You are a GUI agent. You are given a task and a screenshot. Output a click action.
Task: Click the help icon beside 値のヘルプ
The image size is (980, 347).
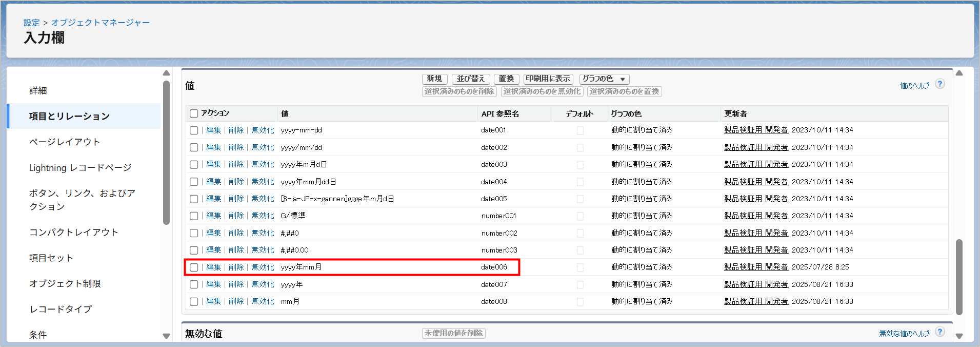939,84
